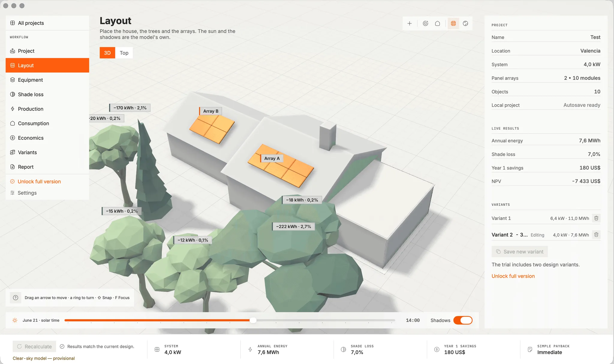Click the −170 kWh · 2,1% tree label
Image resolution: width=614 pixels, height=364 pixels.
click(x=130, y=108)
